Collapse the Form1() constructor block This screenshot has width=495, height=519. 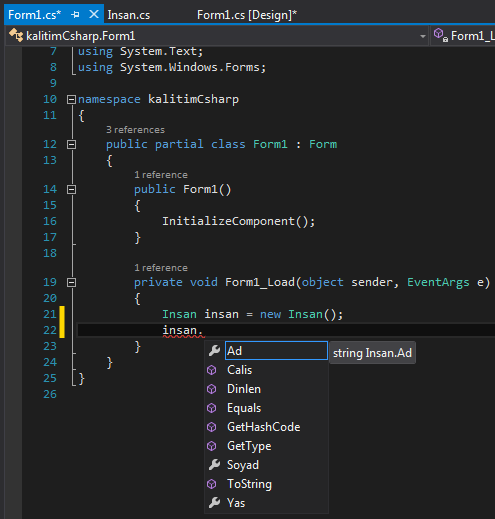(71, 189)
